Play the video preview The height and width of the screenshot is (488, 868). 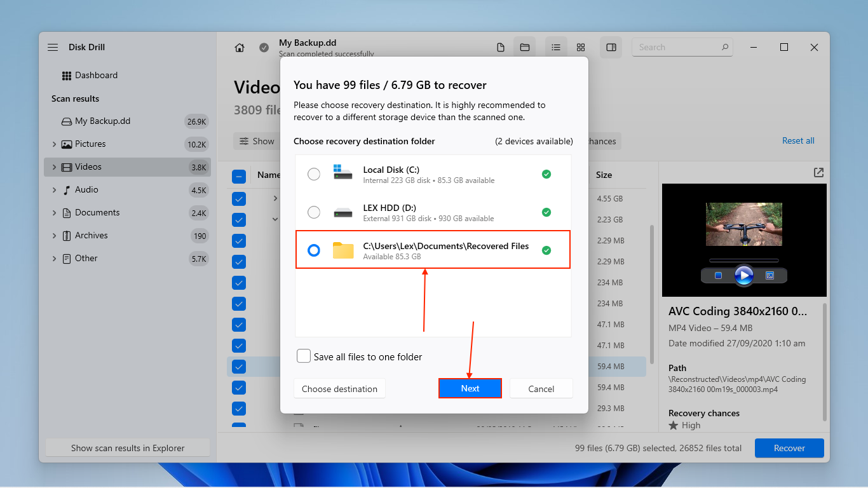click(743, 275)
